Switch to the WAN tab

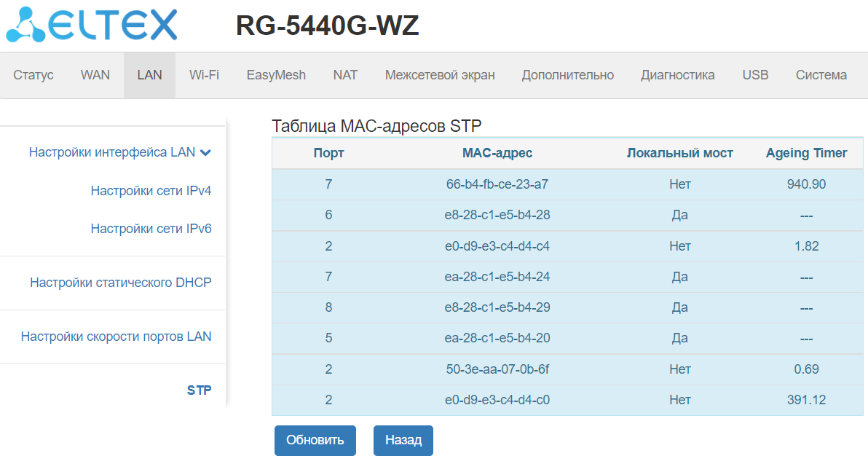[95, 75]
